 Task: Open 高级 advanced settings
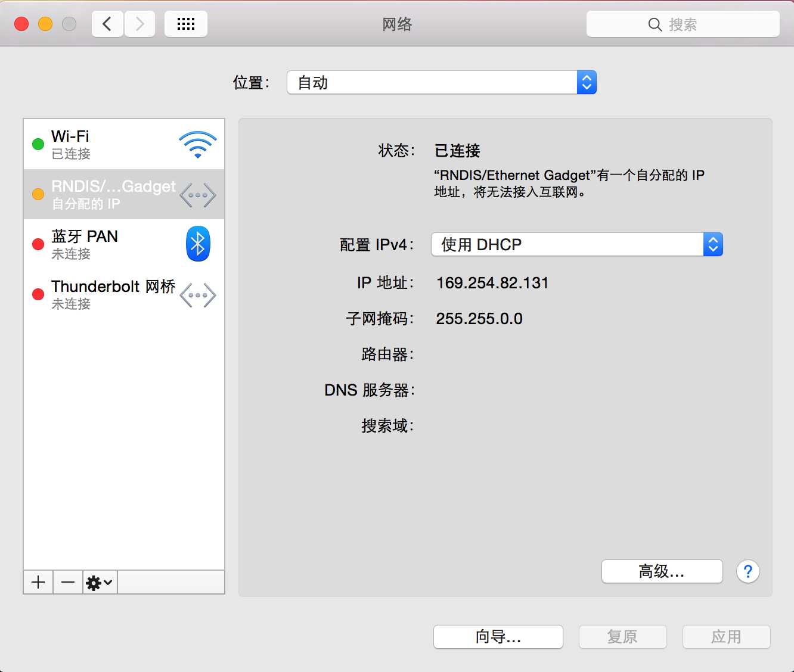pyautogui.click(x=662, y=571)
